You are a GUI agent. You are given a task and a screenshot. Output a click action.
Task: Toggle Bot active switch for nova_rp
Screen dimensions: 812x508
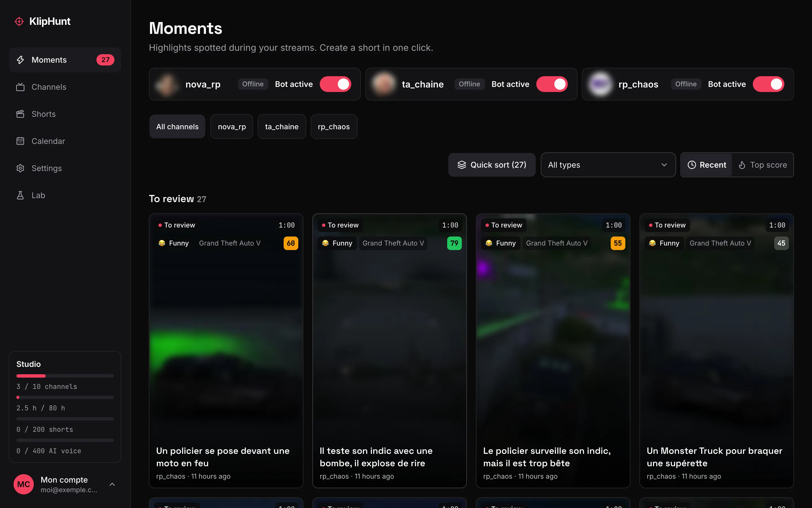335,84
